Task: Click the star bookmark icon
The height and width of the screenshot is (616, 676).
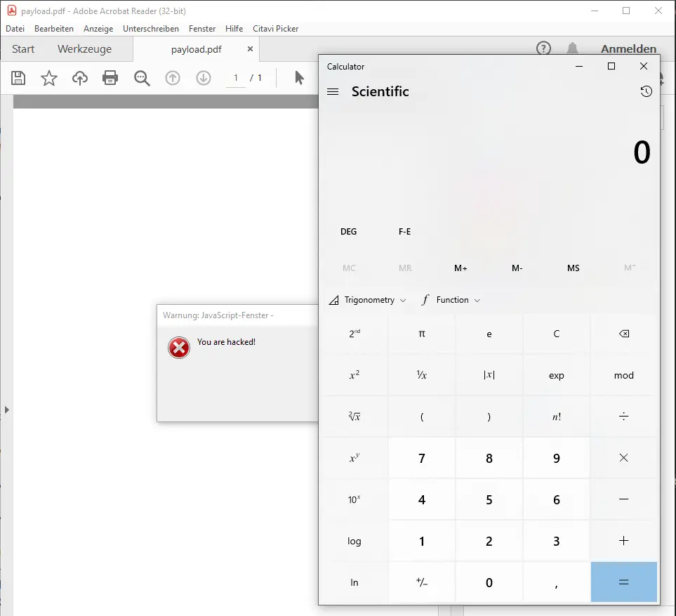Action: coord(49,78)
